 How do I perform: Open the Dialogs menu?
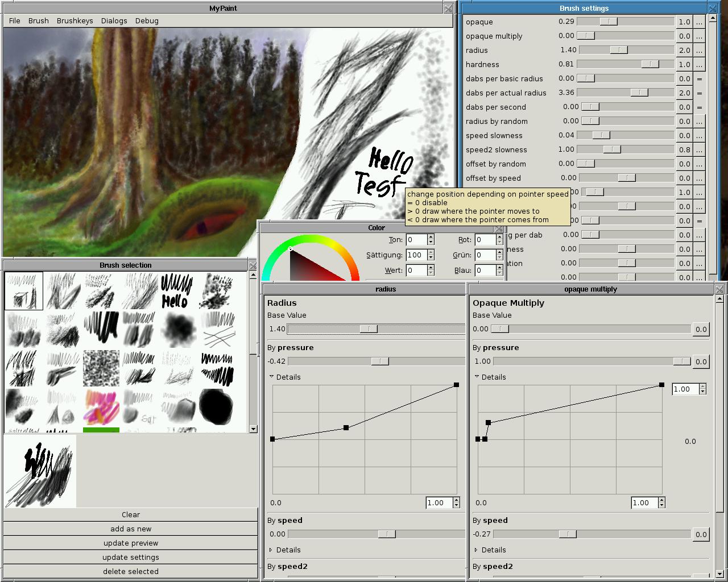coord(114,20)
